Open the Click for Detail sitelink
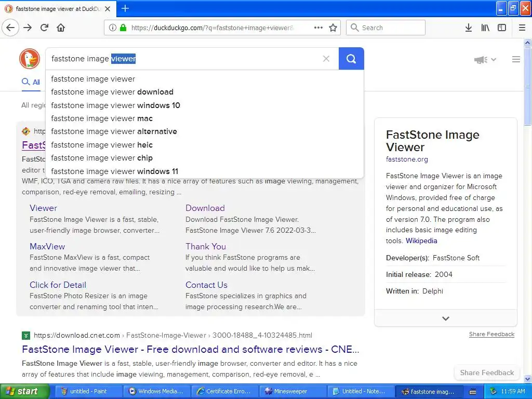 pyautogui.click(x=58, y=285)
